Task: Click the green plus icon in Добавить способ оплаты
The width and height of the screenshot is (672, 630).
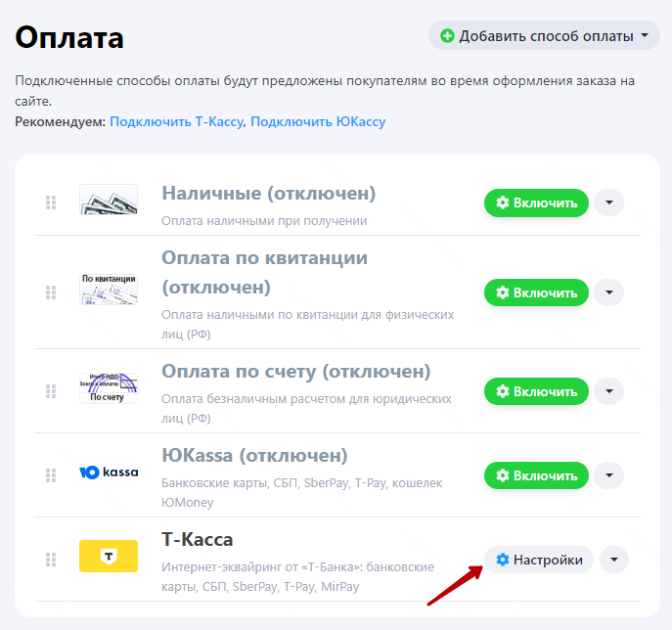Action: [447, 36]
